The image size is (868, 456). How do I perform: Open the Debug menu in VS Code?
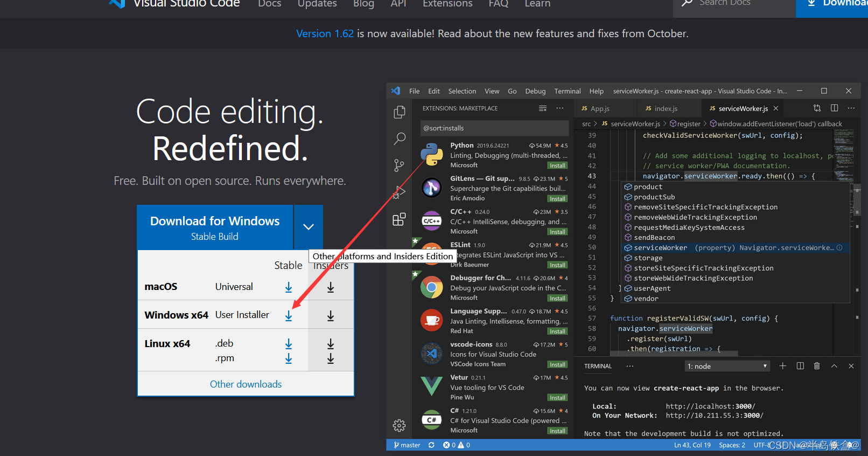tap(535, 91)
